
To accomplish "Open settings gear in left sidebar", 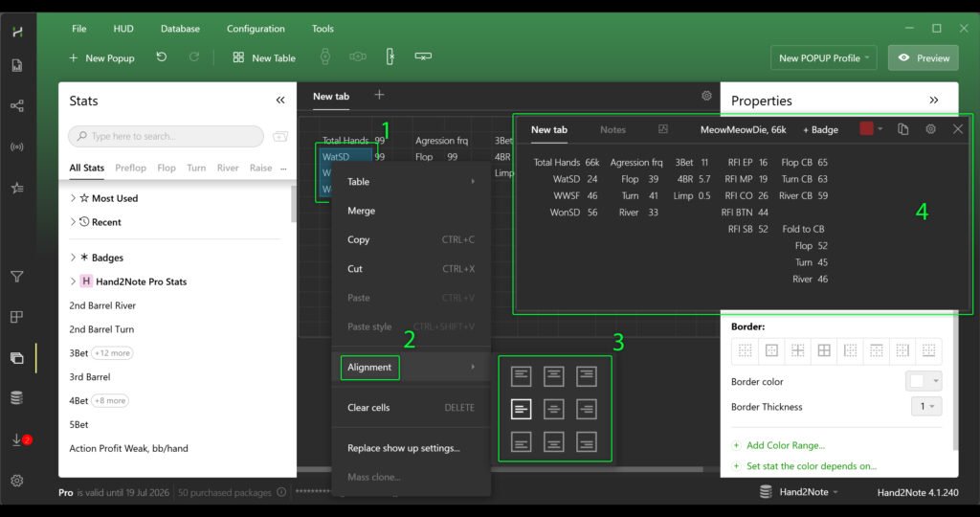I will pyautogui.click(x=16, y=480).
